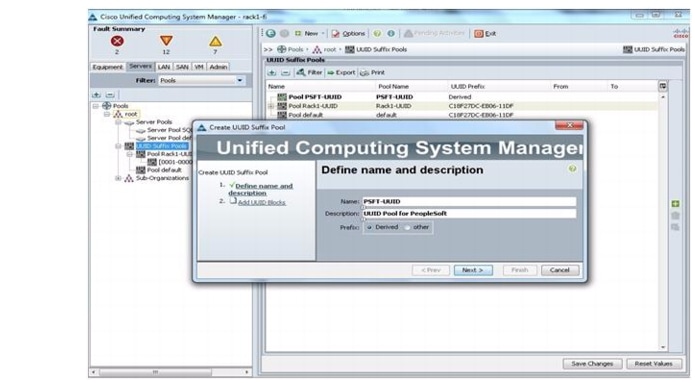Select Sub-Organizations in the tree
Viewport: 695px width, 383px height.
point(162,178)
